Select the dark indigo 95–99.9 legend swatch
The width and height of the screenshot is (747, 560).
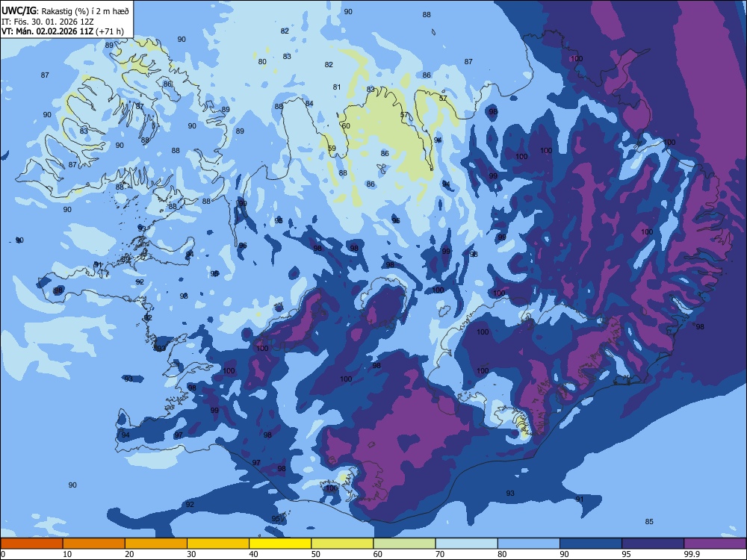coord(653,544)
